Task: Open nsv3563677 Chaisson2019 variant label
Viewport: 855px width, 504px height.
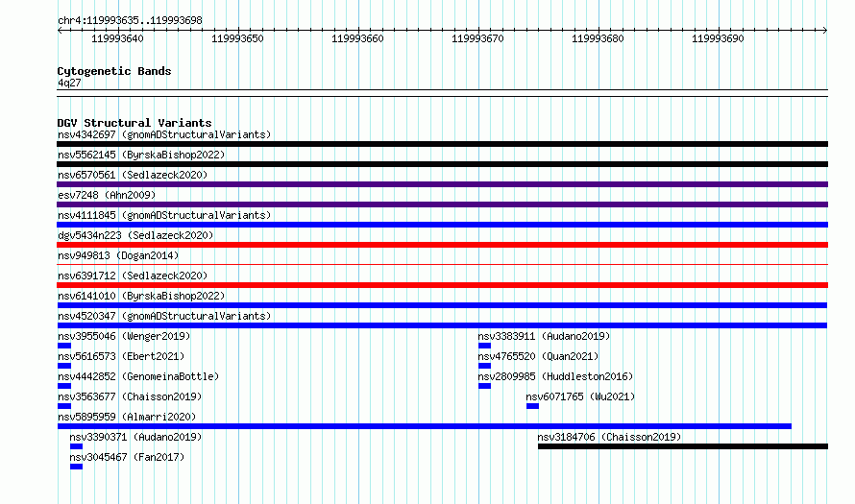Action: tap(130, 396)
